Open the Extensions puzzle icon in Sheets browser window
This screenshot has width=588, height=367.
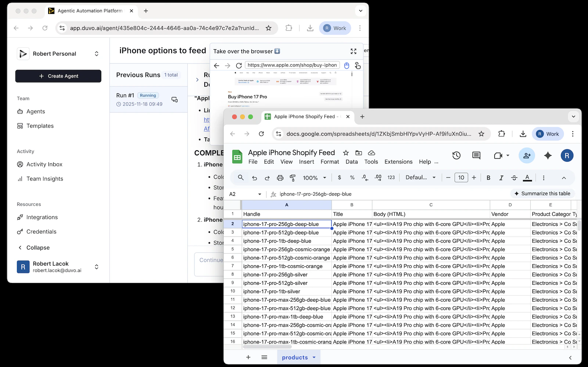(502, 134)
